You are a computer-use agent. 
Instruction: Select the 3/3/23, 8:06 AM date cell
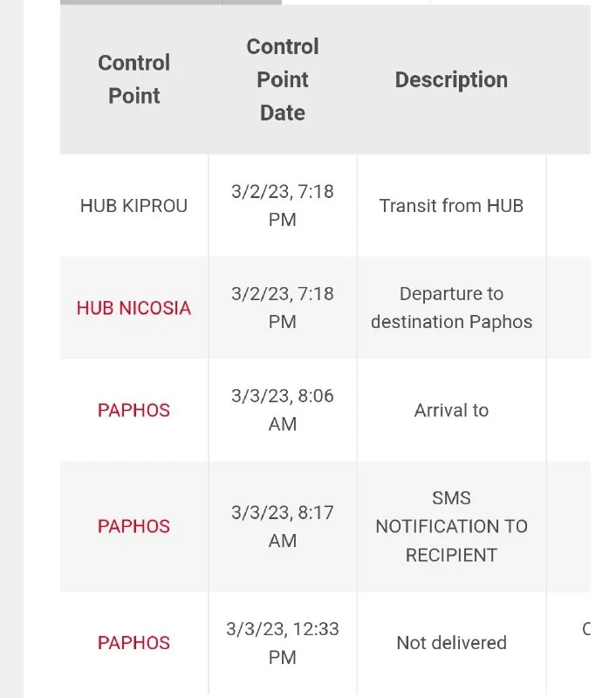(282, 410)
